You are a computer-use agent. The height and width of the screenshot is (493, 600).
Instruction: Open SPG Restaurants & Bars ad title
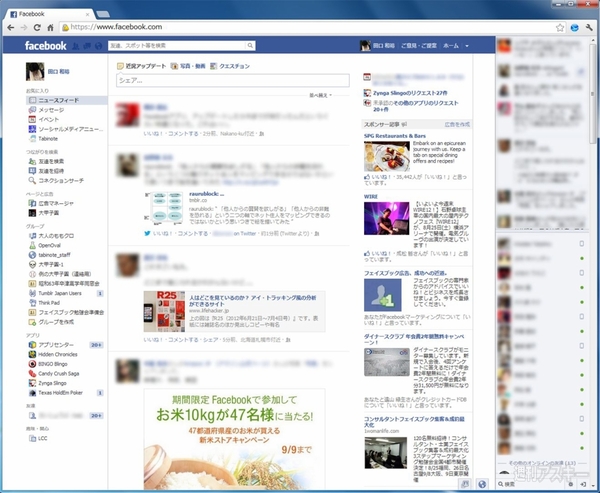pos(395,136)
